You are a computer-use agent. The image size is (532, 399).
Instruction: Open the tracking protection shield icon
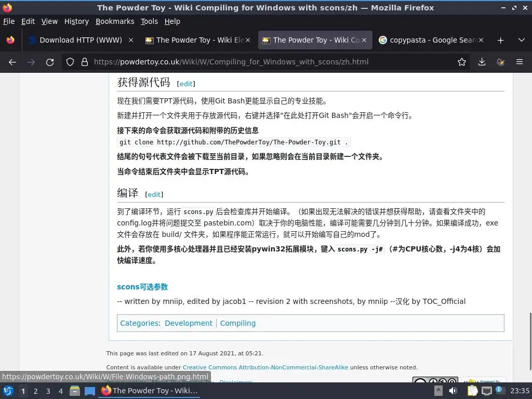70,62
